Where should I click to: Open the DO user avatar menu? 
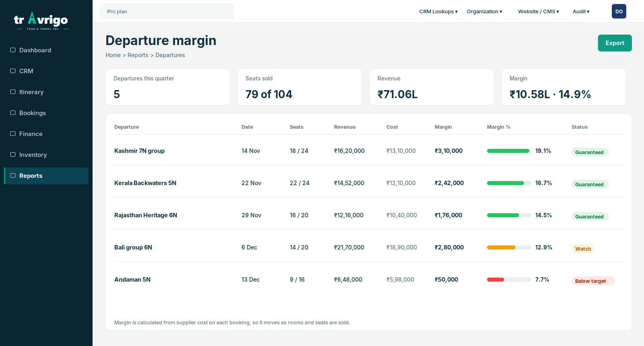click(x=619, y=11)
